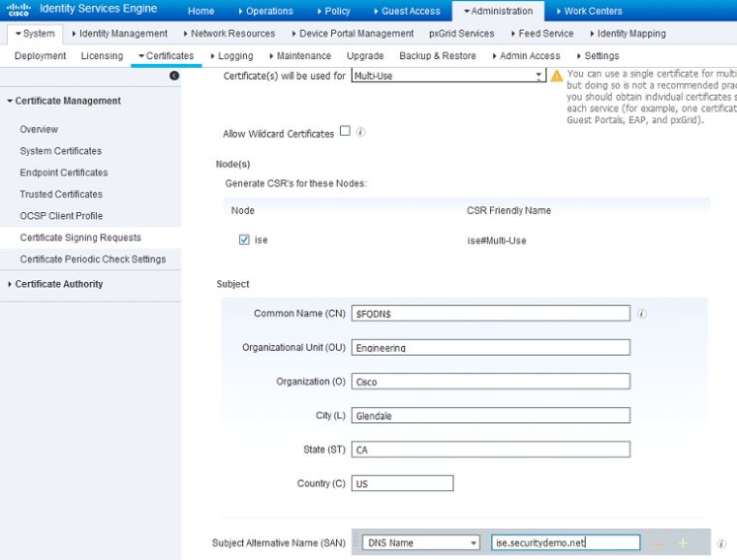The width and height of the screenshot is (737, 560).
Task: Open Certificate Periodic Check Settings
Action: [93, 259]
